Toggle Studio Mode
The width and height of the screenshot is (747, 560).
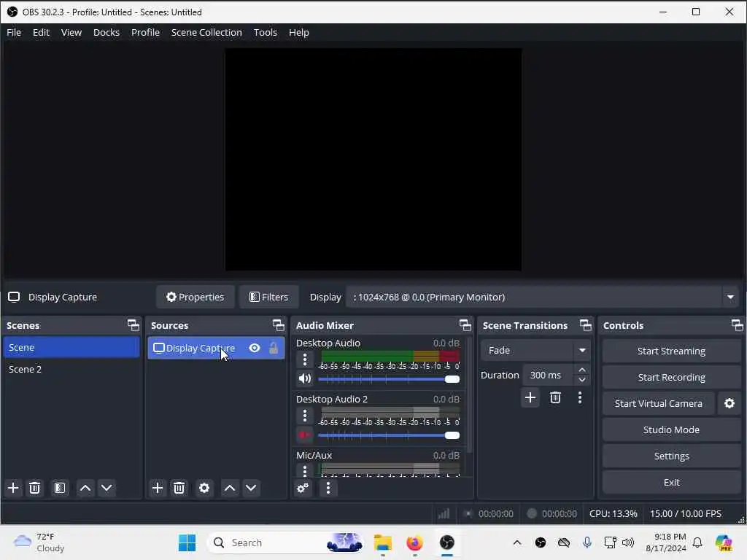pos(671,429)
